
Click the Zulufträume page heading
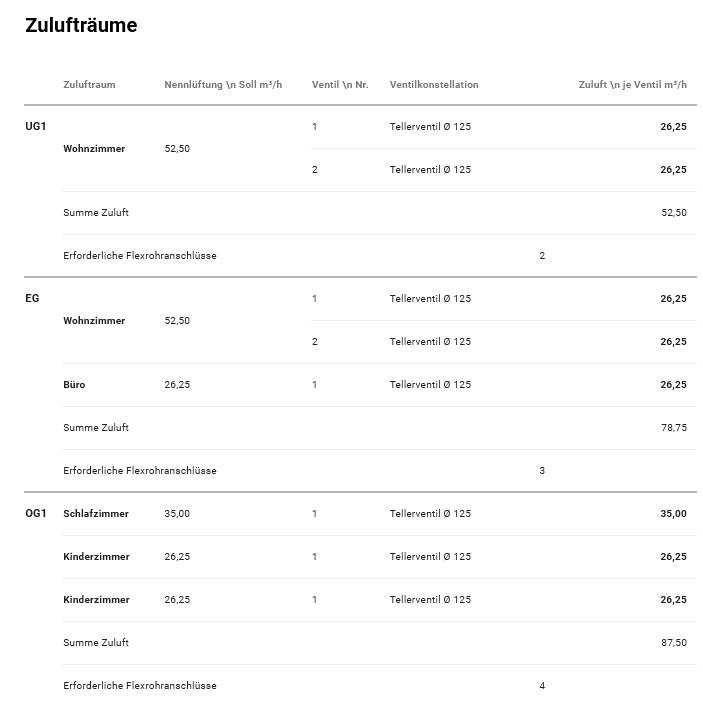point(81,26)
